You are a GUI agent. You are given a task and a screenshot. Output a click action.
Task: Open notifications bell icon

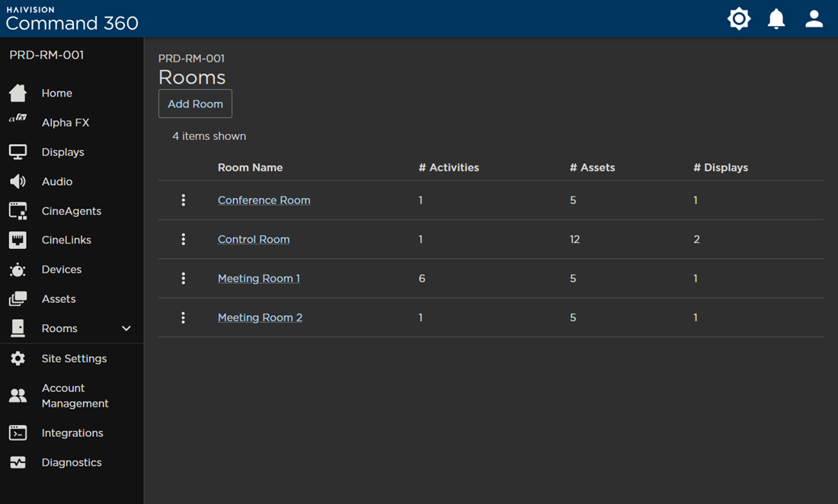coord(776,19)
